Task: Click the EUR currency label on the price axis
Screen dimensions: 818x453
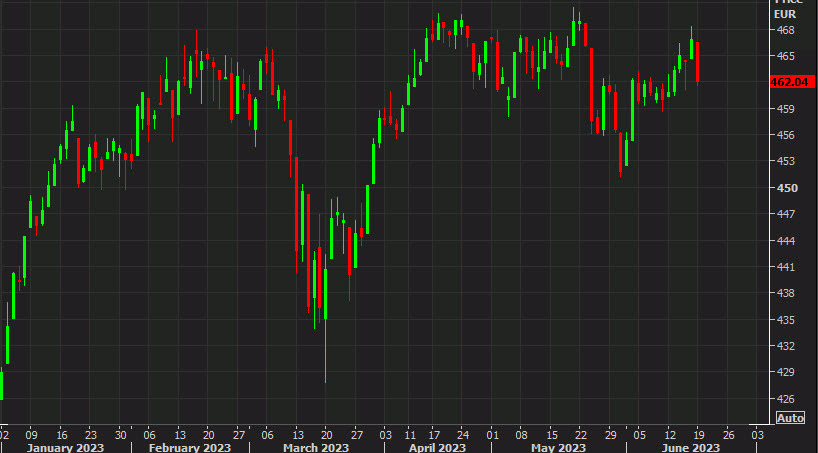Action: pyautogui.click(x=786, y=14)
